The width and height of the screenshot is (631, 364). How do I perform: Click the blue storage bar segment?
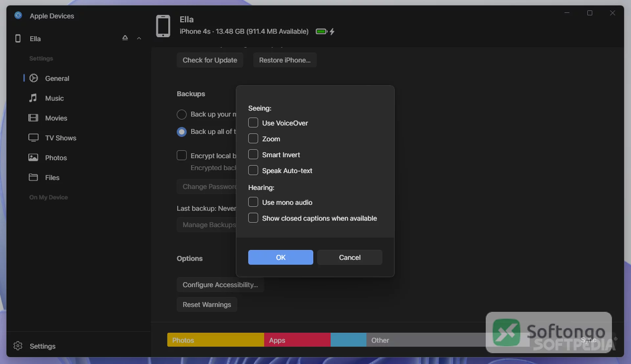348,340
